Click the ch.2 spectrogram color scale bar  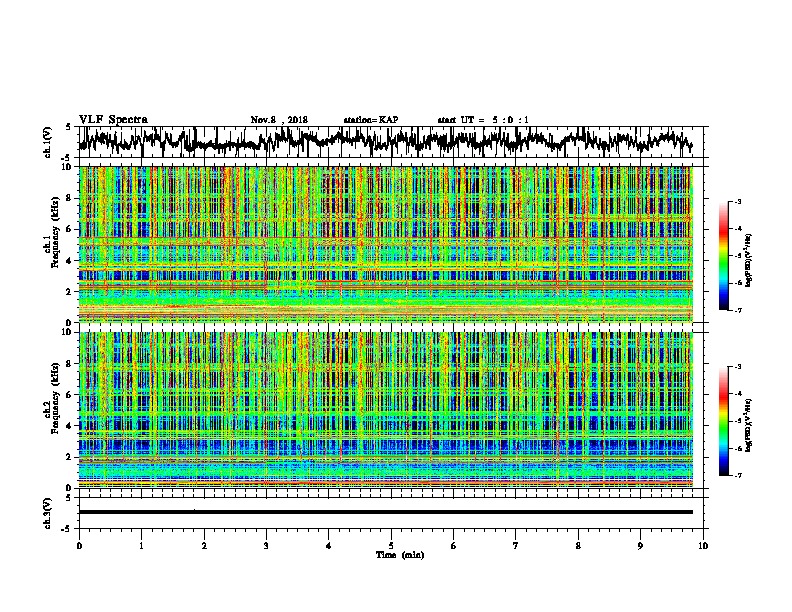723,421
